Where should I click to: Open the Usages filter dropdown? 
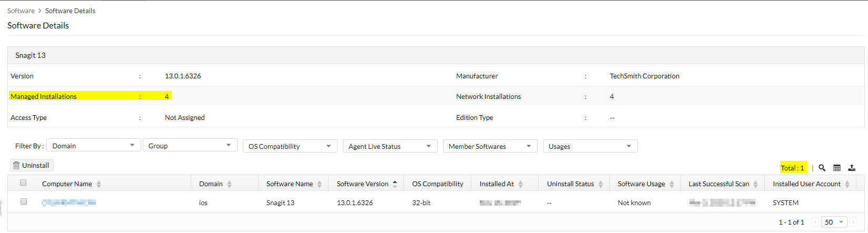[x=590, y=146]
